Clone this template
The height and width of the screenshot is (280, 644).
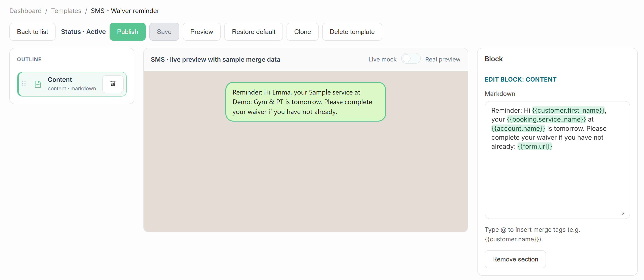(303, 32)
